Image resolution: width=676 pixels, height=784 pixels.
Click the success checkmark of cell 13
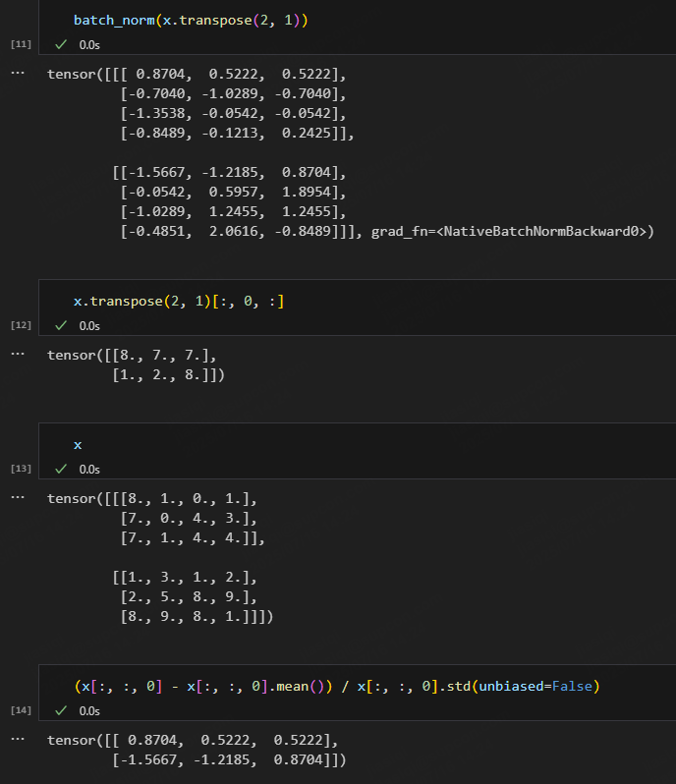click(61, 470)
